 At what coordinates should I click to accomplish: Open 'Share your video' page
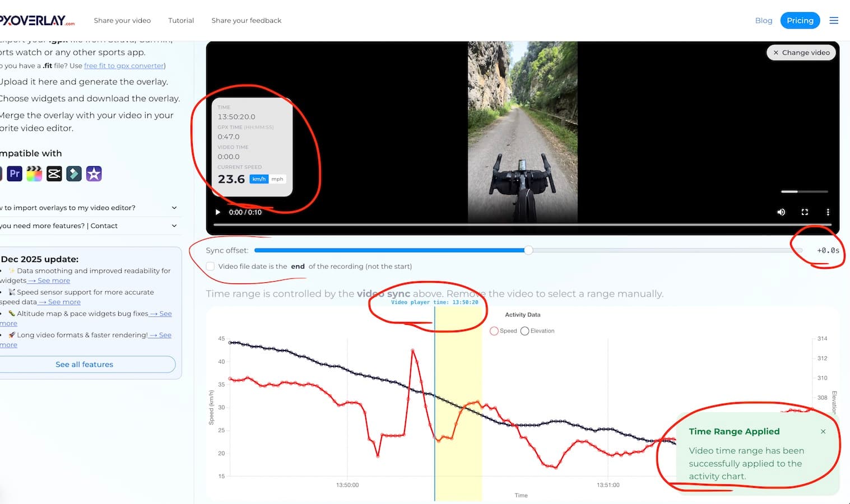click(x=122, y=21)
